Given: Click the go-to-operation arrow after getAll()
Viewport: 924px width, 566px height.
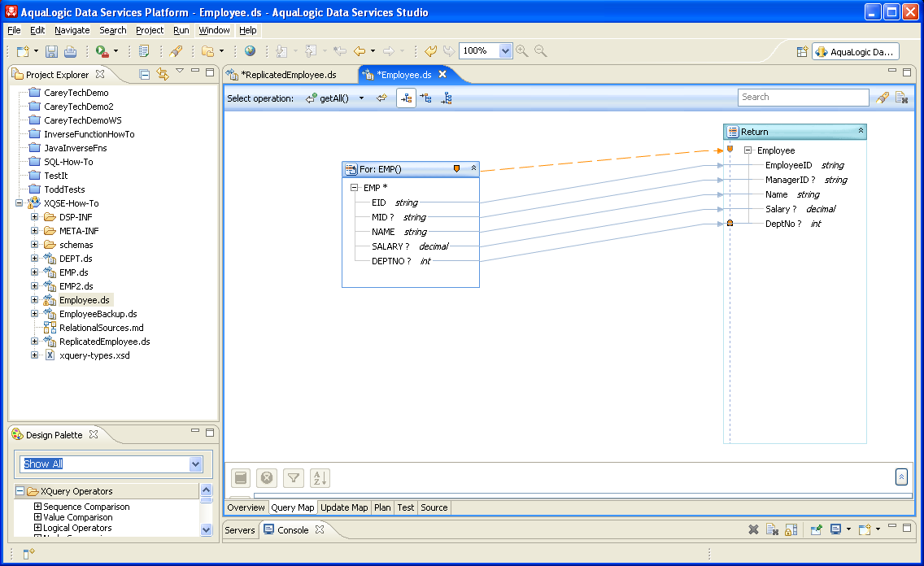Looking at the screenshot, I should [381, 98].
